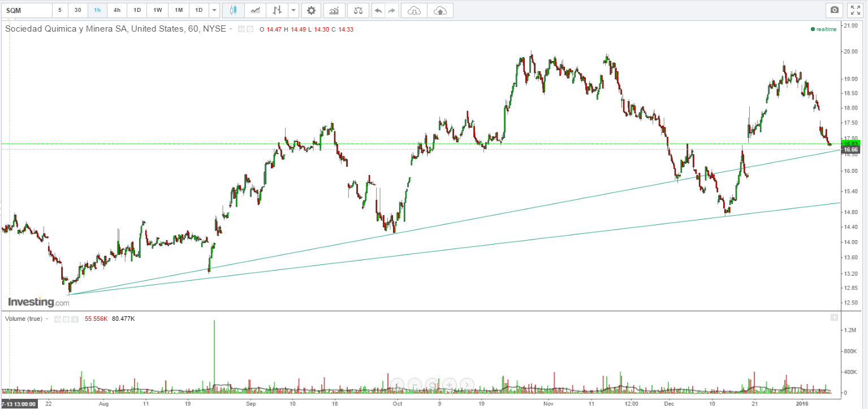Switch to the 1W timeframe

158,10
